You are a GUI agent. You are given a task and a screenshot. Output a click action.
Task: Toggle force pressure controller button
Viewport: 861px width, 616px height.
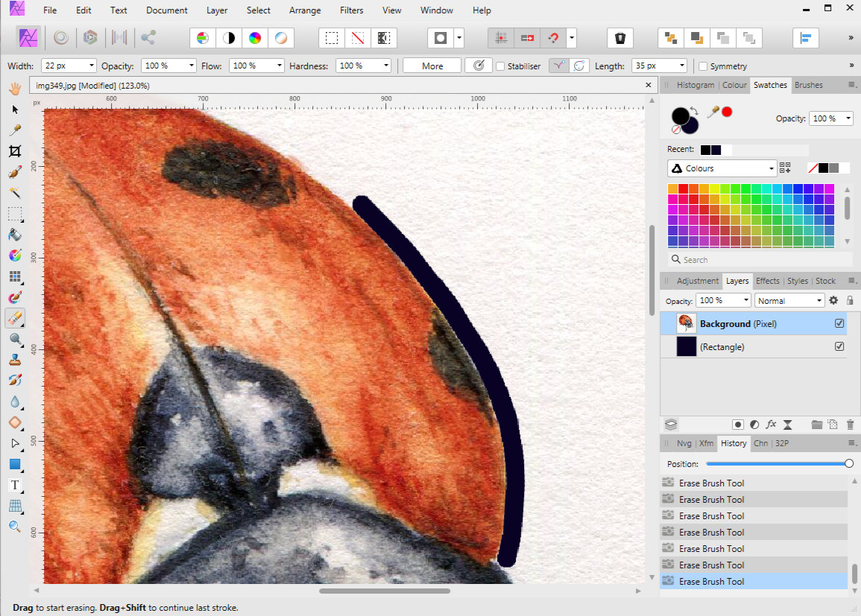(479, 66)
